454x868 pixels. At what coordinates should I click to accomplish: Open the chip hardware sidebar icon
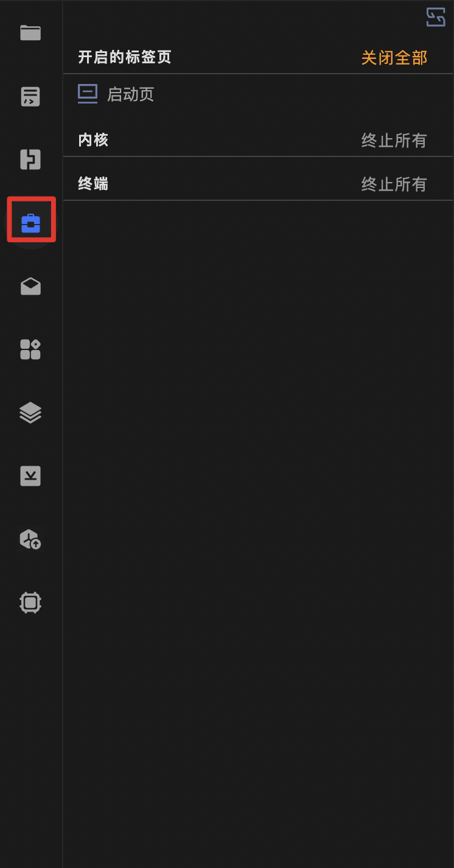30,603
